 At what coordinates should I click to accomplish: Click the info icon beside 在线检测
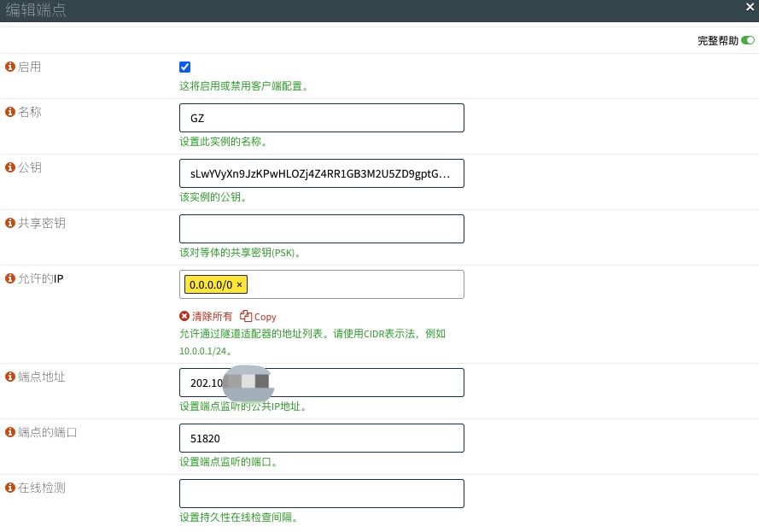click(10, 488)
